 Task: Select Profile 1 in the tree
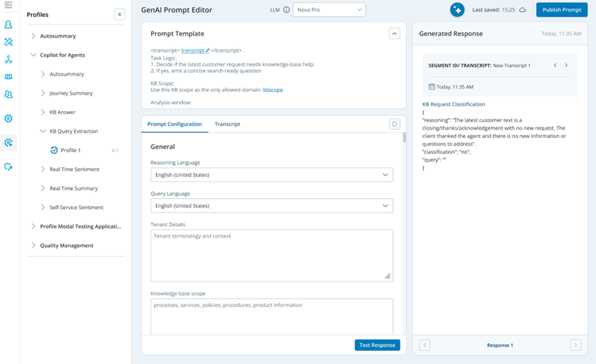(70, 150)
